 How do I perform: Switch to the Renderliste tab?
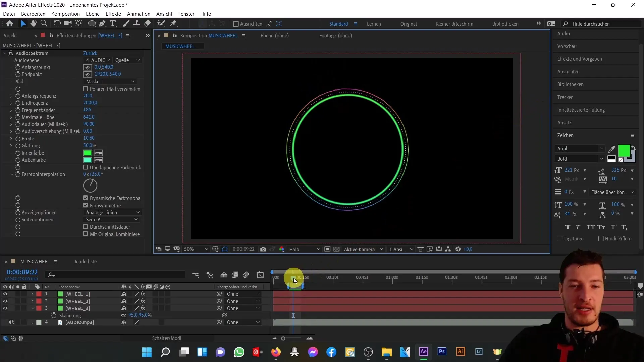(x=85, y=262)
